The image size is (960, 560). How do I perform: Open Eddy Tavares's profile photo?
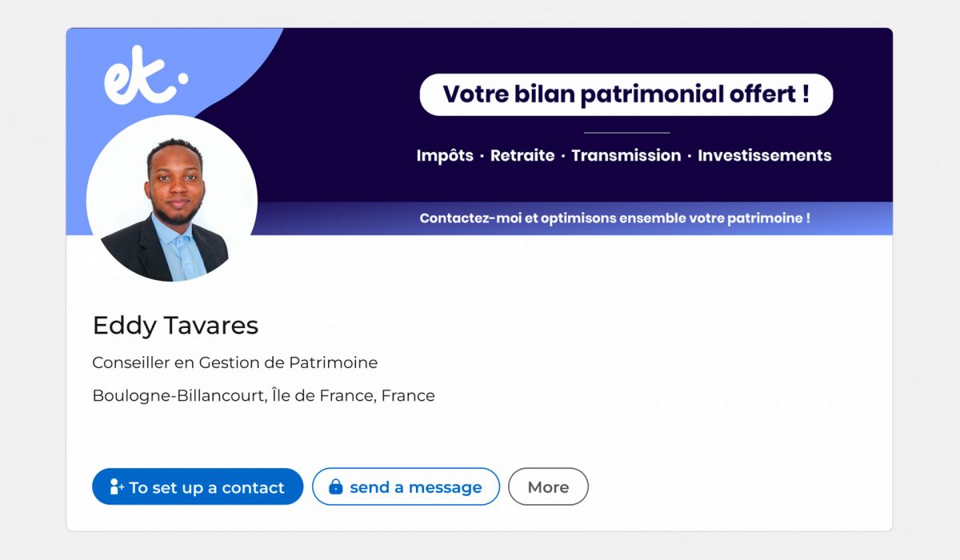click(x=172, y=200)
